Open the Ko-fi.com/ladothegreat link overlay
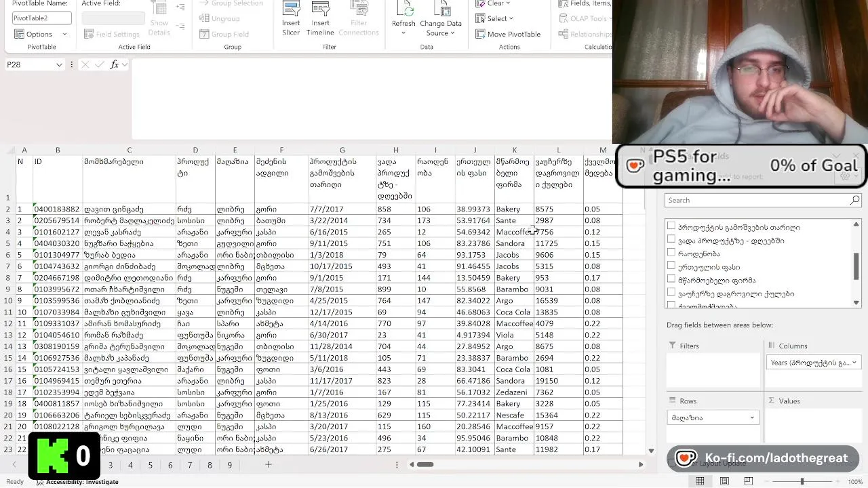This screenshot has width=868, height=488. [x=763, y=458]
